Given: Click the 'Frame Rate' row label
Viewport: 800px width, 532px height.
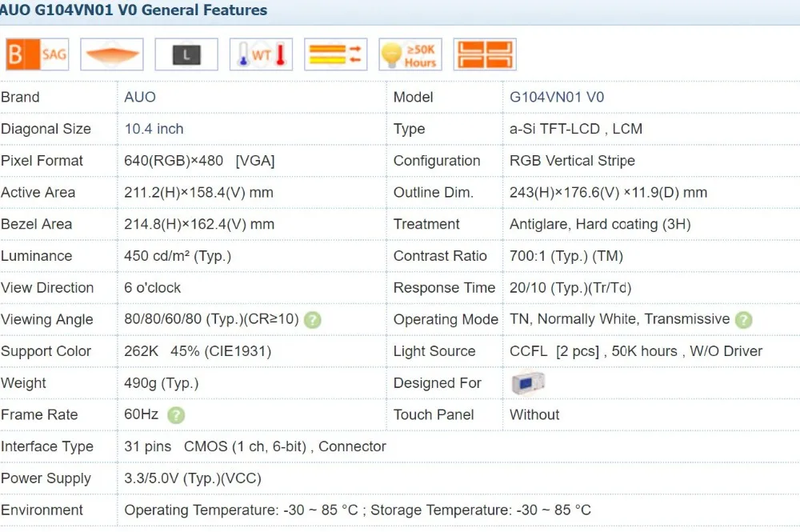Looking at the screenshot, I should 38,414.
